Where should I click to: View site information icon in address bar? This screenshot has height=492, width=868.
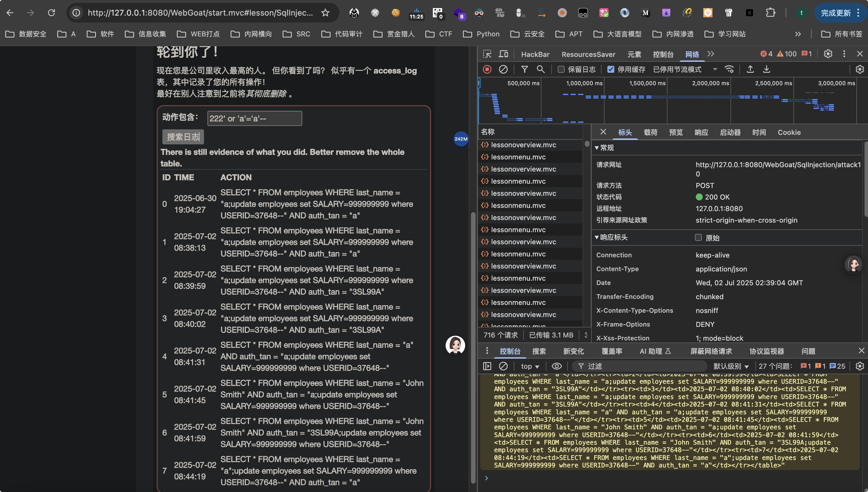76,13
